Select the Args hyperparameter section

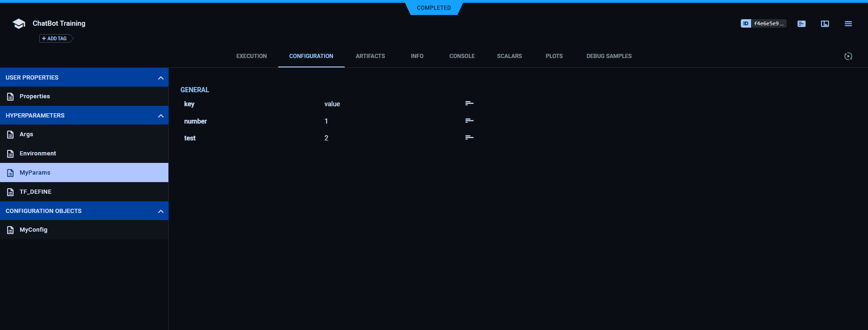click(26, 134)
